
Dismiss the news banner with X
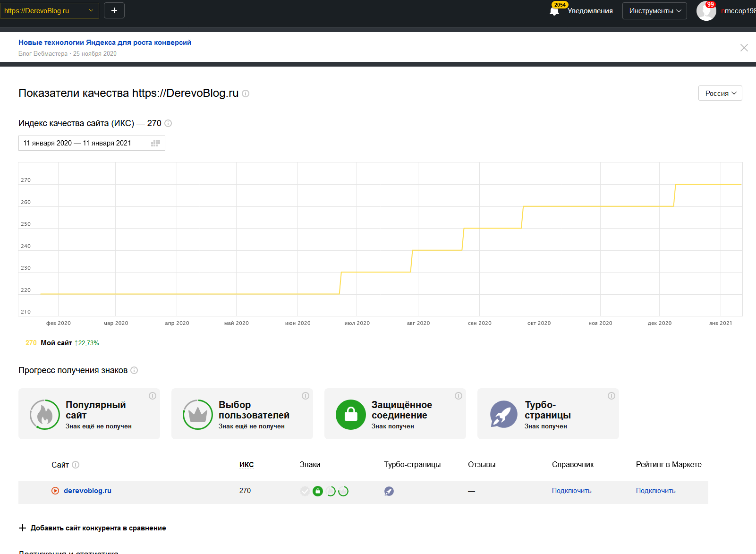[x=744, y=48]
